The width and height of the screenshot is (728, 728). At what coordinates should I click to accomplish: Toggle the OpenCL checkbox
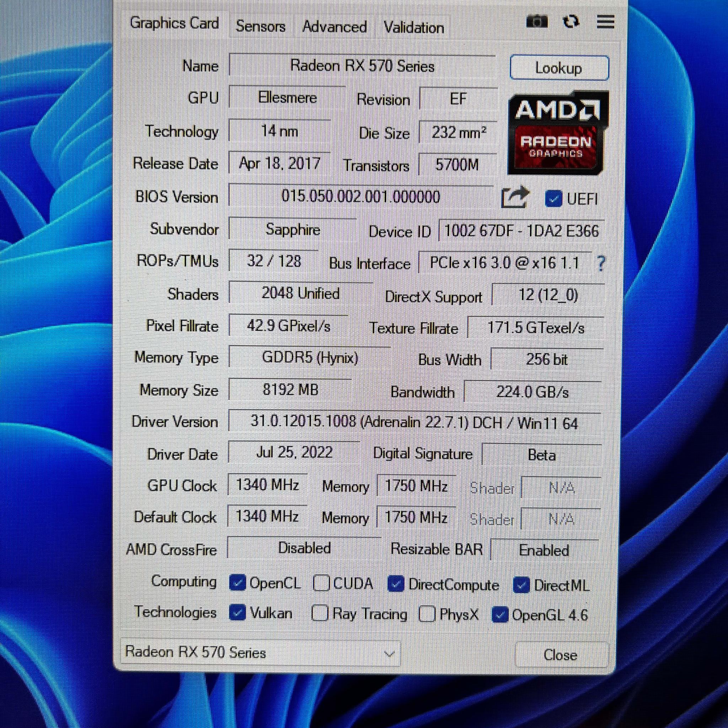coord(237,583)
